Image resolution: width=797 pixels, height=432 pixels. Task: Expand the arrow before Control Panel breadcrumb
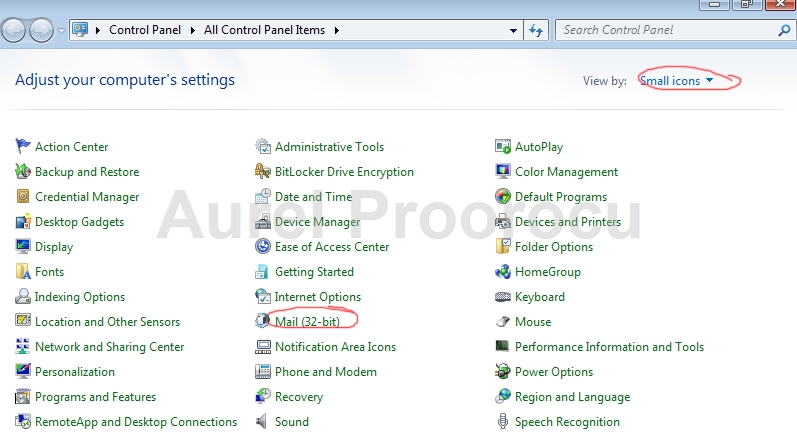pos(98,30)
